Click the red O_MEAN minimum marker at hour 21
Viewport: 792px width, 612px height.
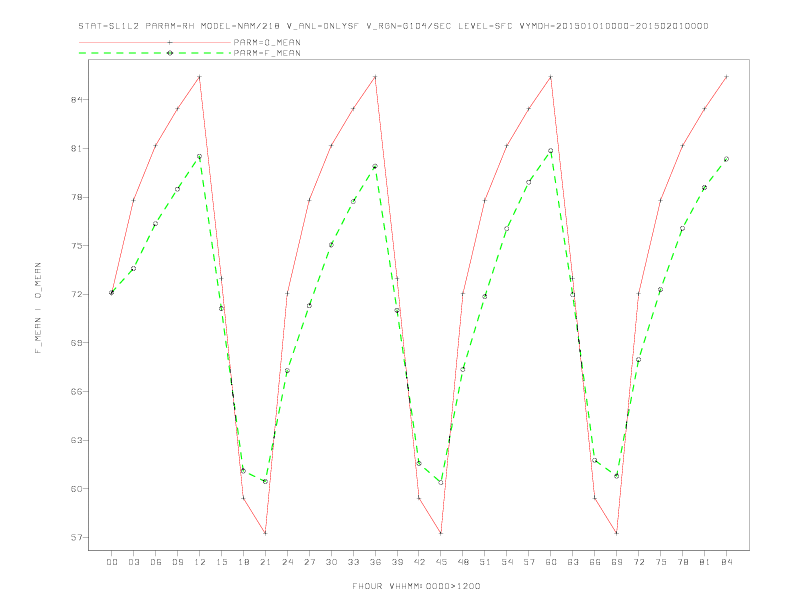pos(265,533)
